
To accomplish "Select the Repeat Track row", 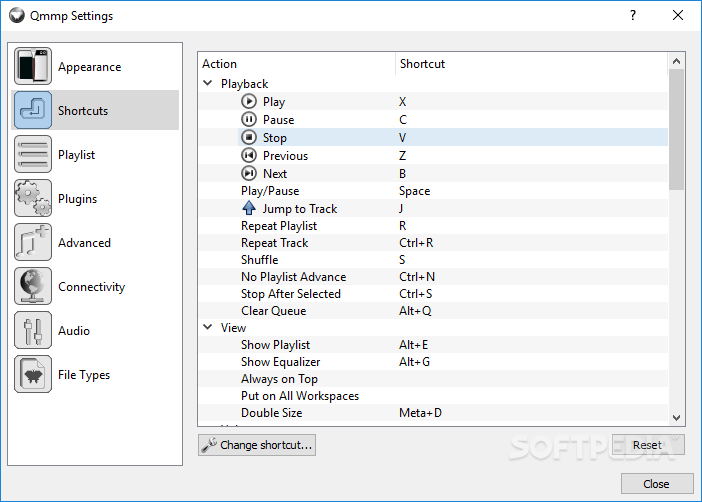I will [x=433, y=243].
